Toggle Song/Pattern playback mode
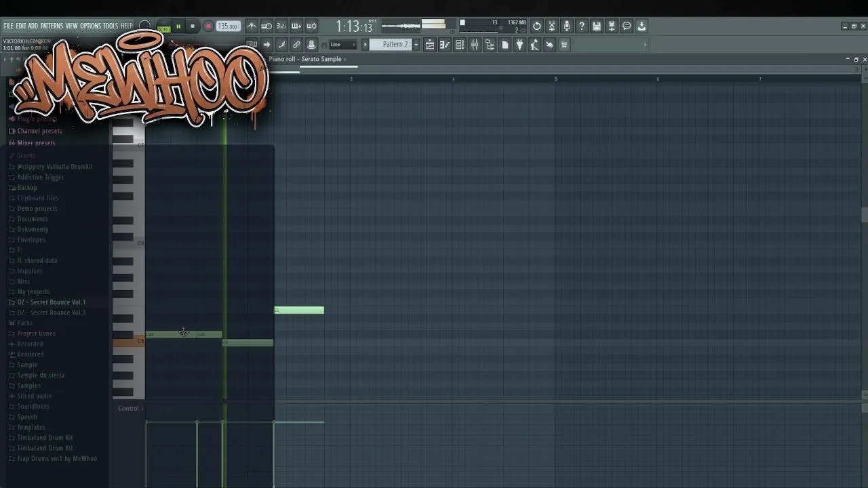 pos(163,27)
